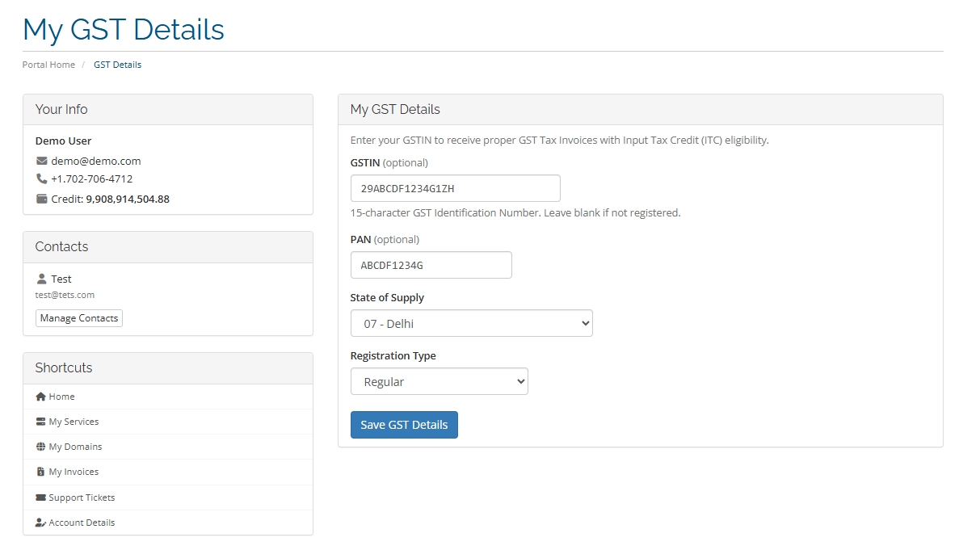The width and height of the screenshot is (980, 550).
Task: Click the demo@demo.com email text
Action: 96,161
